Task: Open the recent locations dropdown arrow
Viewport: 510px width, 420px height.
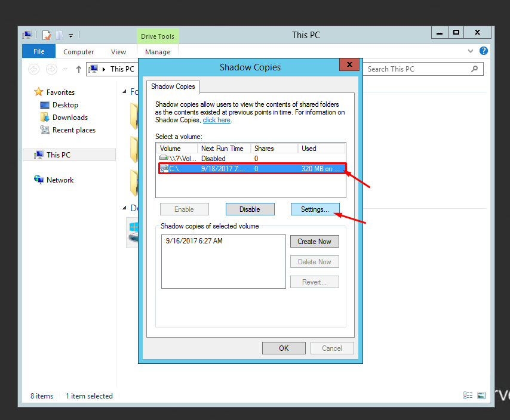Action: pyautogui.click(x=65, y=69)
